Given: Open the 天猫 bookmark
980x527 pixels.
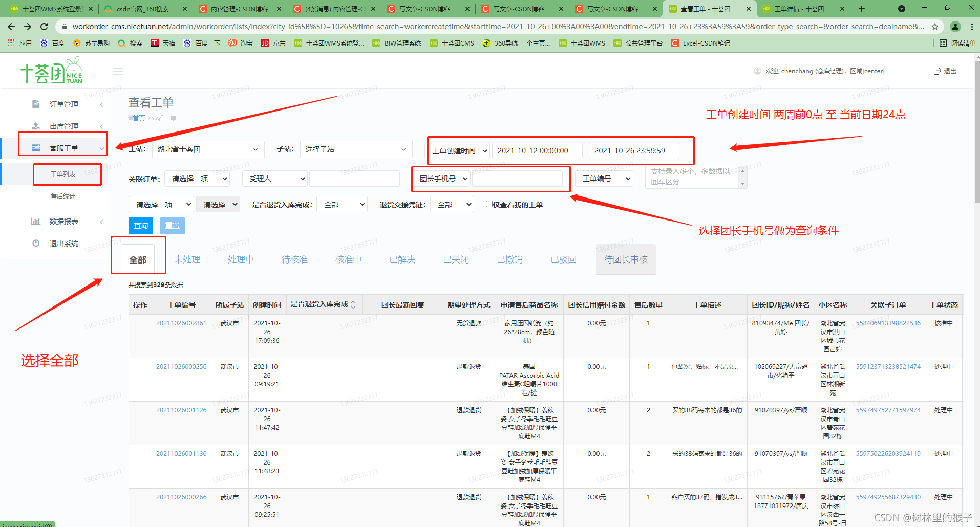Looking at the screenshot, I should pyautogui.click(x=163, y=43).
